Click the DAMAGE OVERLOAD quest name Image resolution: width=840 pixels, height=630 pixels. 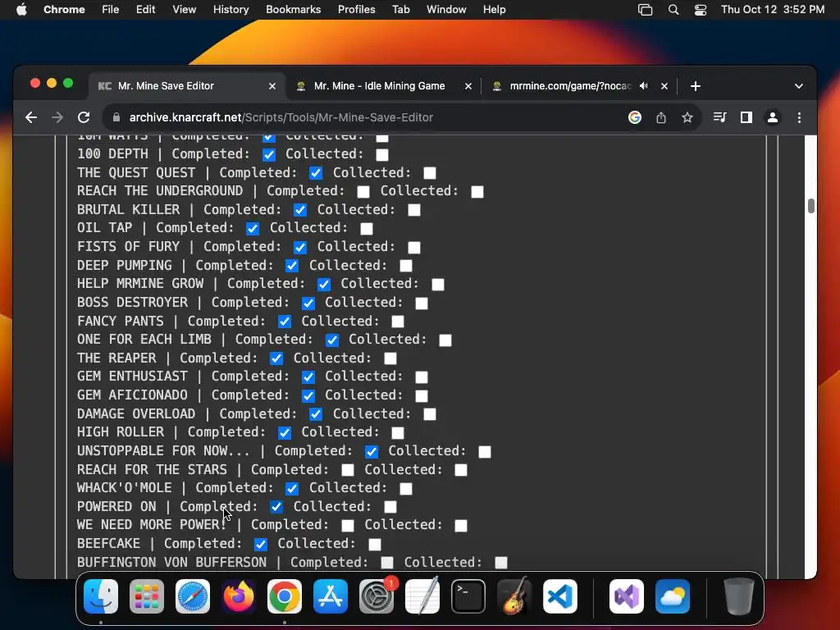click(136, 414)
